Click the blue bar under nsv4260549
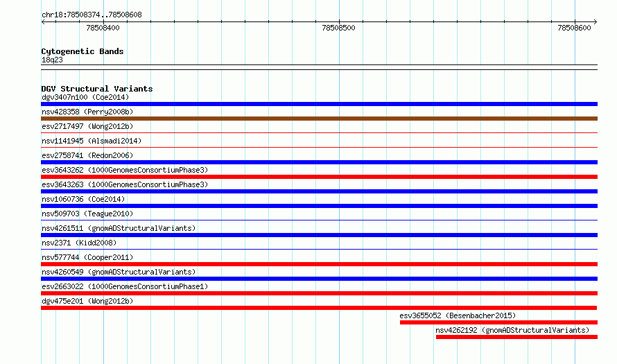 tap(319, 279)
